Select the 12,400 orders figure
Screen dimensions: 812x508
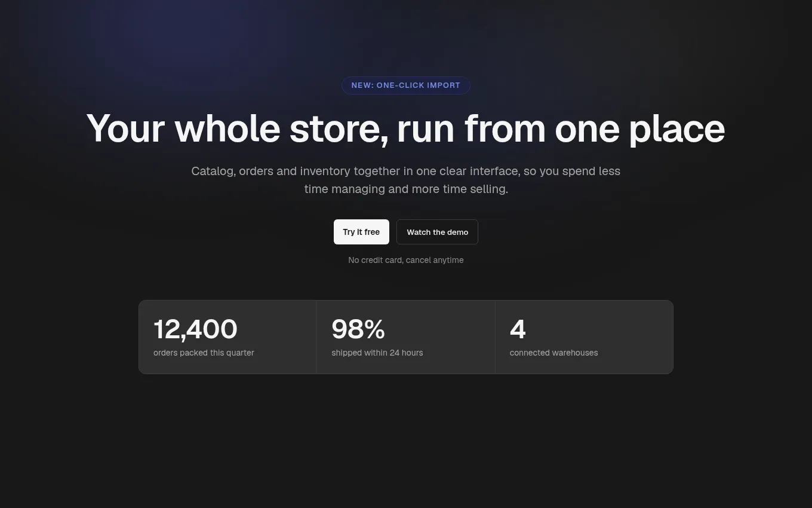(x=195, y=329)
